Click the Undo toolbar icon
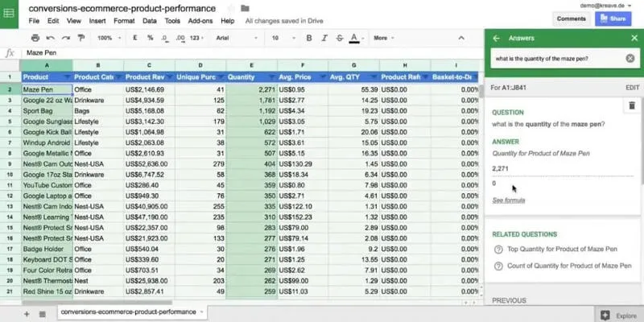 (x=51, y=38)
